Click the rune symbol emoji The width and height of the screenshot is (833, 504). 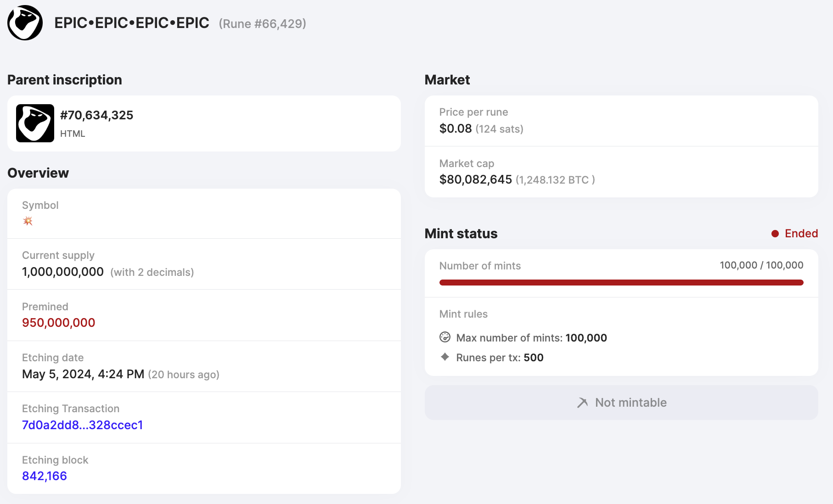tap(28, 221)
